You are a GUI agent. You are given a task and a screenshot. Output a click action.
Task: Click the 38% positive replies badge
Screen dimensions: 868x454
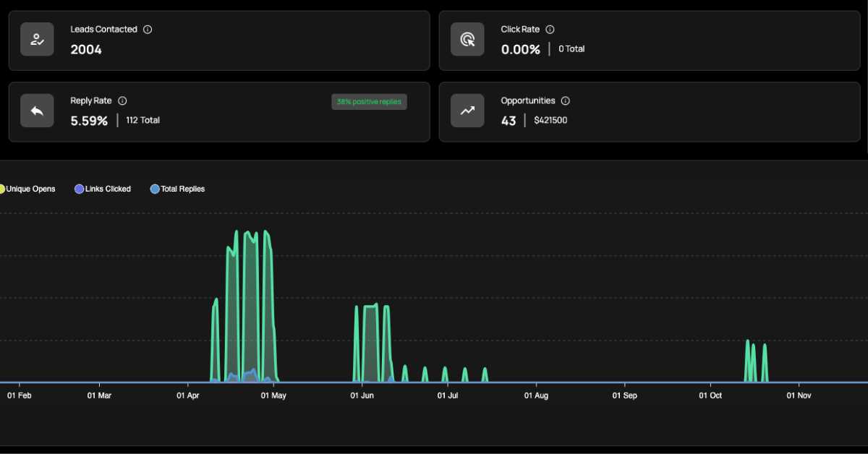tap(369, 102)
